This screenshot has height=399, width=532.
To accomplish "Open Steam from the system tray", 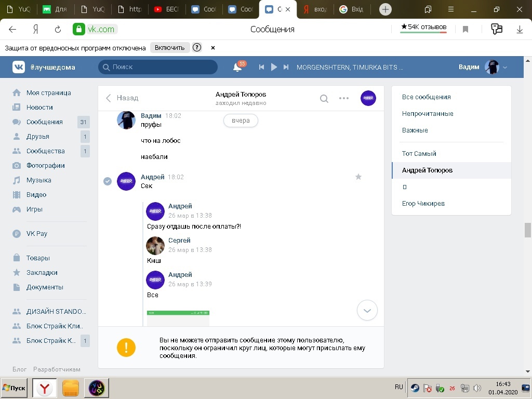I will pyautogui.click(x=415, y=388).
